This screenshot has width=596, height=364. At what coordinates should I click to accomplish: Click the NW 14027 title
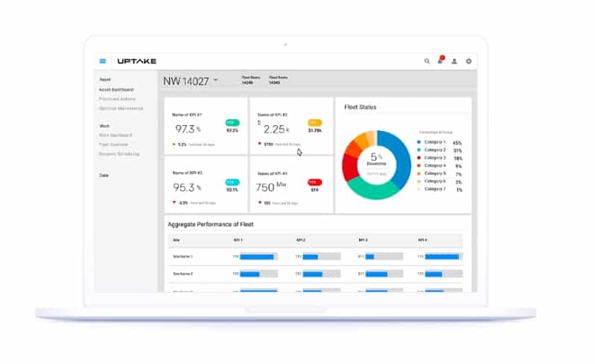pos(186,81)
